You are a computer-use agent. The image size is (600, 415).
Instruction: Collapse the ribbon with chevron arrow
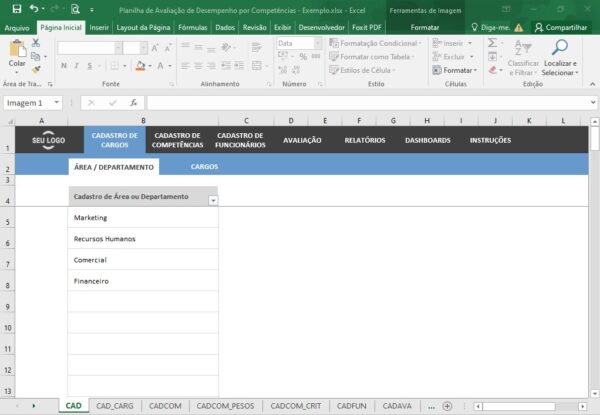(x=592, y=84)
